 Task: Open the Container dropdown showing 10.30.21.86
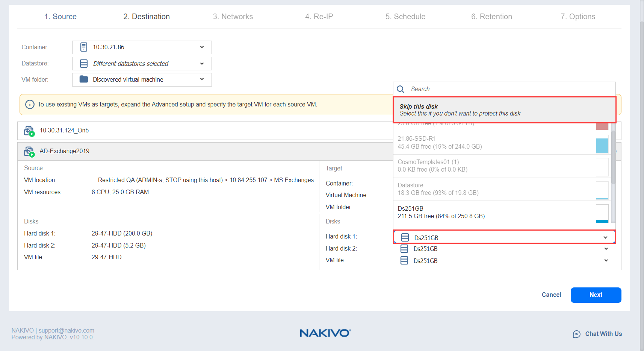[x=142, y=47]
